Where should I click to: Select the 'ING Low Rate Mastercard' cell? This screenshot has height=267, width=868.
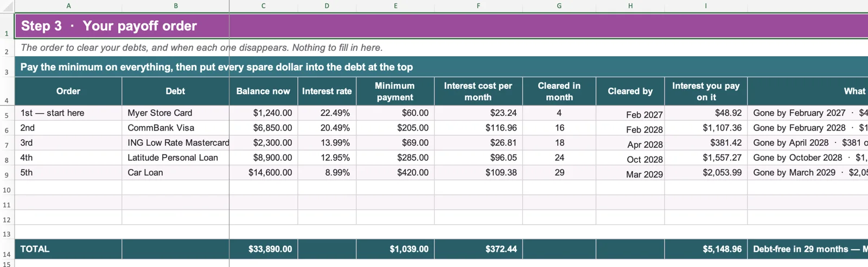(x=176, y=143)
